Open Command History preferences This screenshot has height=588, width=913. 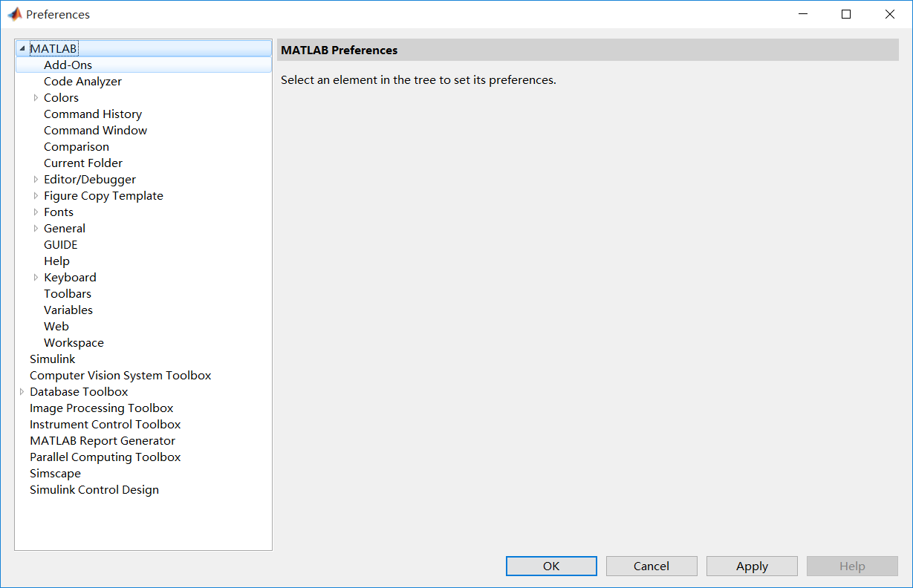pos(93,114)
